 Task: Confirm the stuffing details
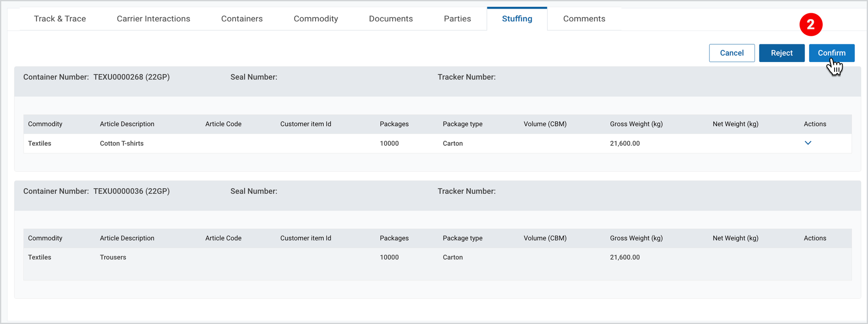click(831, 53)
